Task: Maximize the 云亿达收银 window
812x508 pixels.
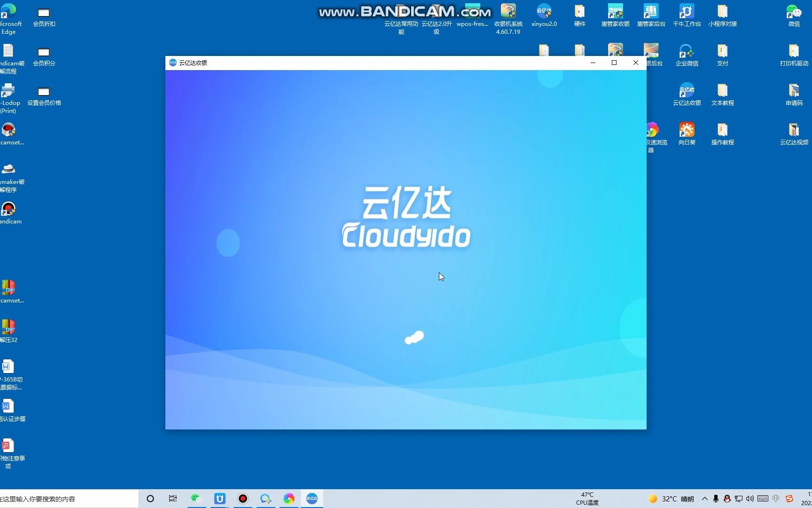Action: [x=614, y=63]
